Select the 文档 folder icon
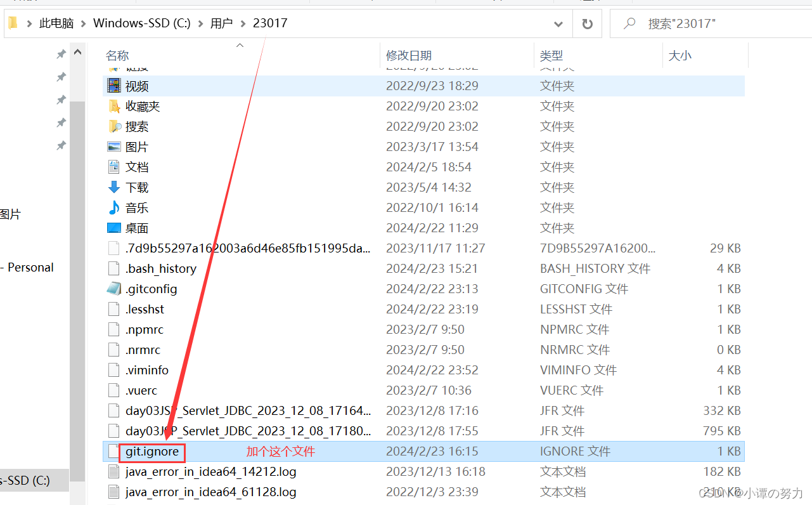This screenshot has height=505, width=812. (114, 167)
